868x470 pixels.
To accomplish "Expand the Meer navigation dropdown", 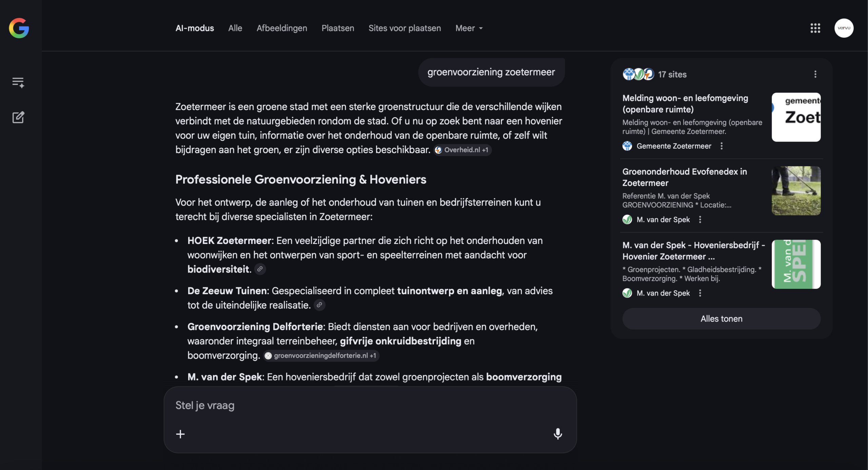I will [x=469, y=28].
